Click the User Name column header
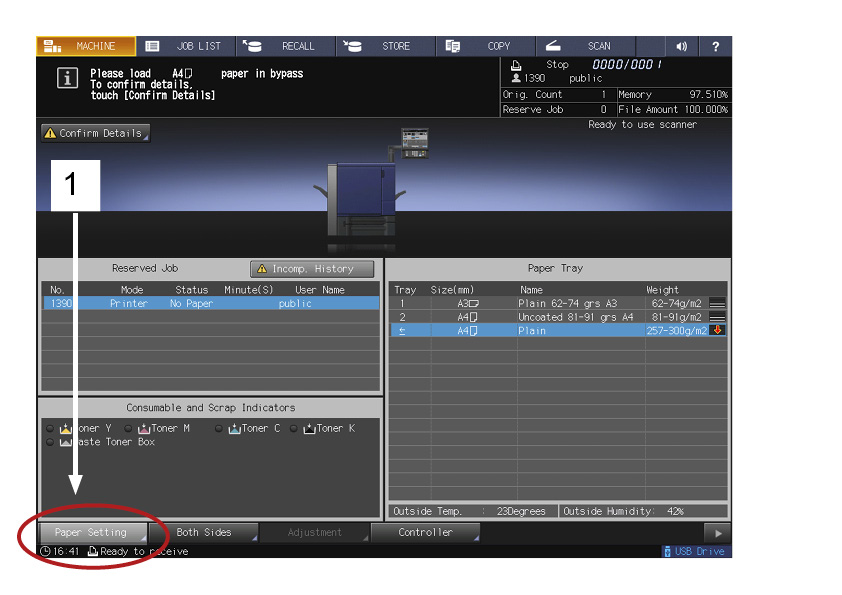This screenshot has height=595, width=842. pos(320,290)
